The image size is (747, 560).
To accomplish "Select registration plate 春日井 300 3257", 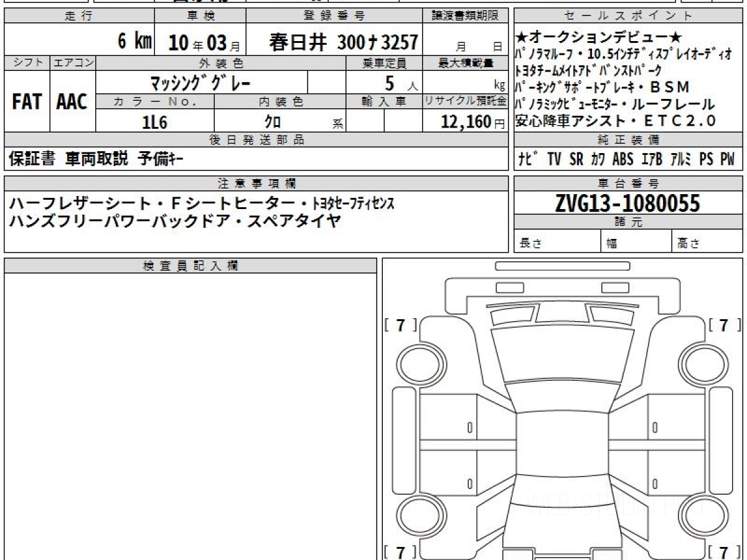I will [x=344, y=42].
